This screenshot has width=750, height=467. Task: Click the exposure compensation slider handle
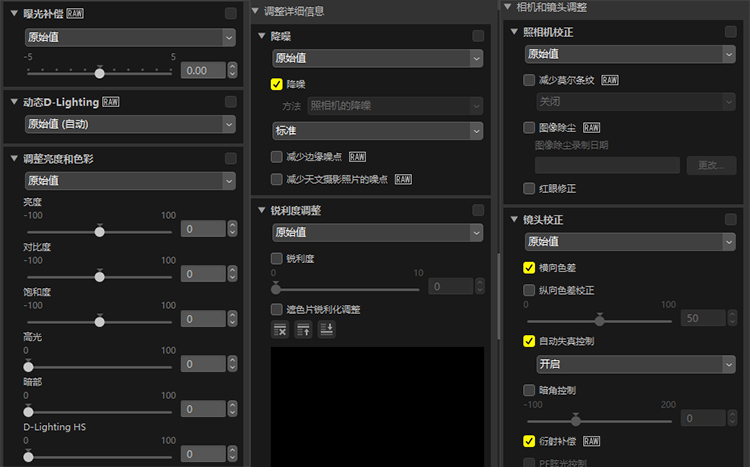(x=99, y=73)
